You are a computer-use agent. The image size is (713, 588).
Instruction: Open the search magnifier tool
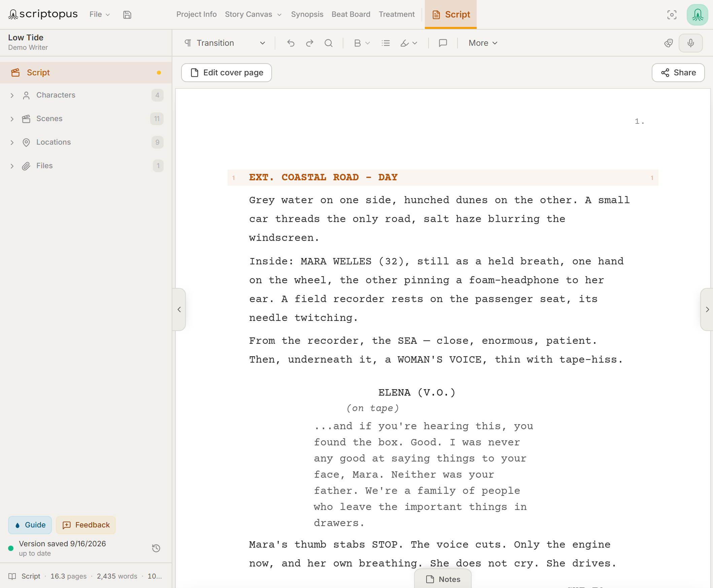(328, 43)
